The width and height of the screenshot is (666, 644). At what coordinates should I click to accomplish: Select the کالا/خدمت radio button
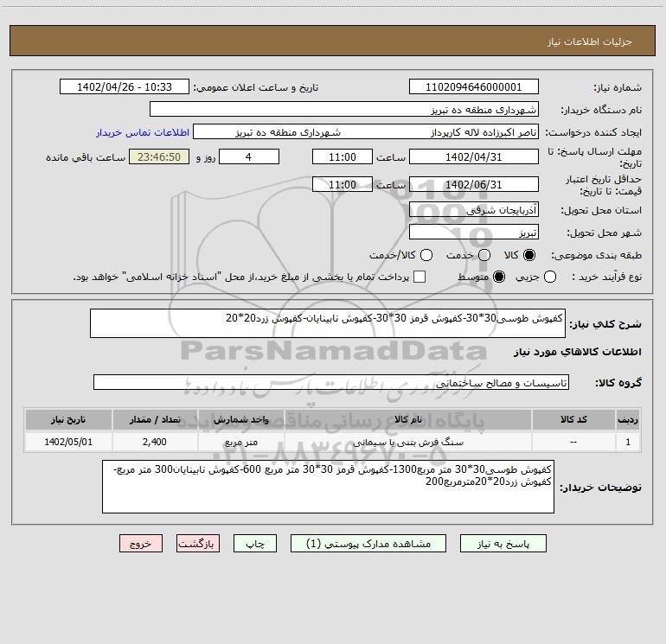point(426,255)
